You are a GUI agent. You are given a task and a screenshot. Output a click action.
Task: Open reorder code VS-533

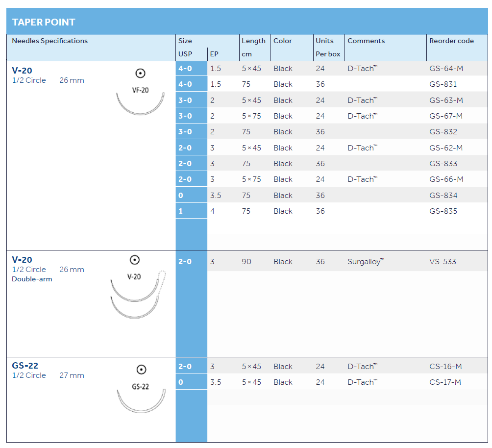click(443, 262)
